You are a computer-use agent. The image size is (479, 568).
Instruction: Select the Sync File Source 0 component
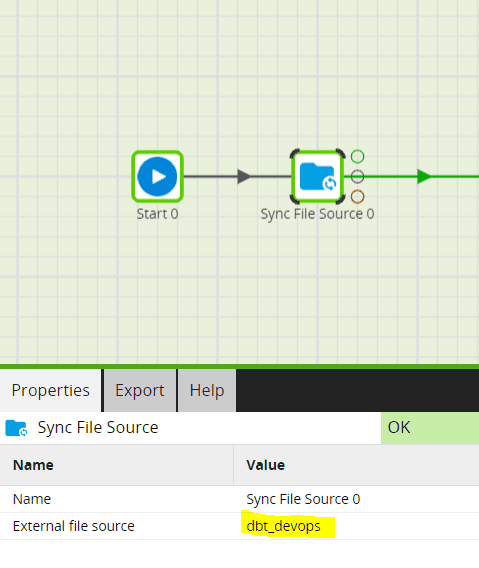(317, 176)
